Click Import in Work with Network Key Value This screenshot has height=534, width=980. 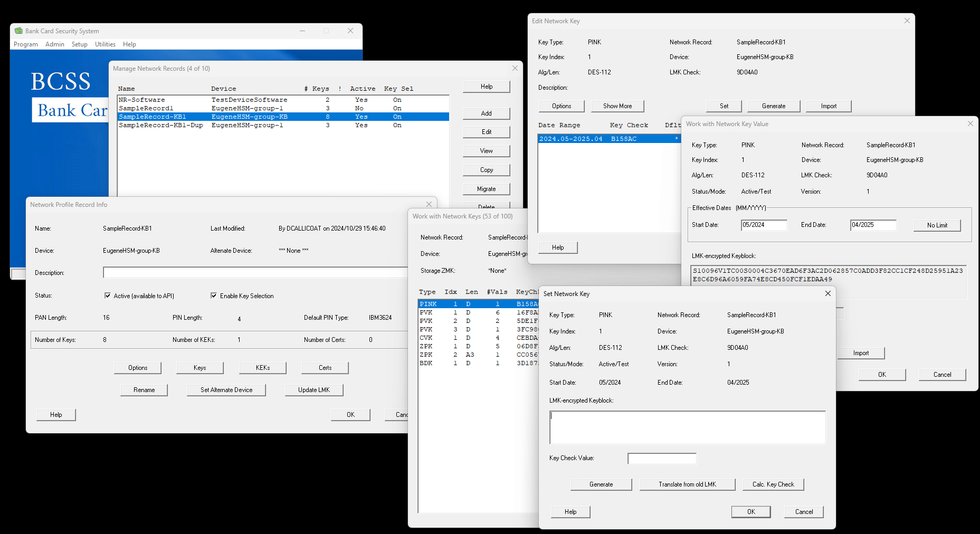pyautogui.click(x=861, y=353)
